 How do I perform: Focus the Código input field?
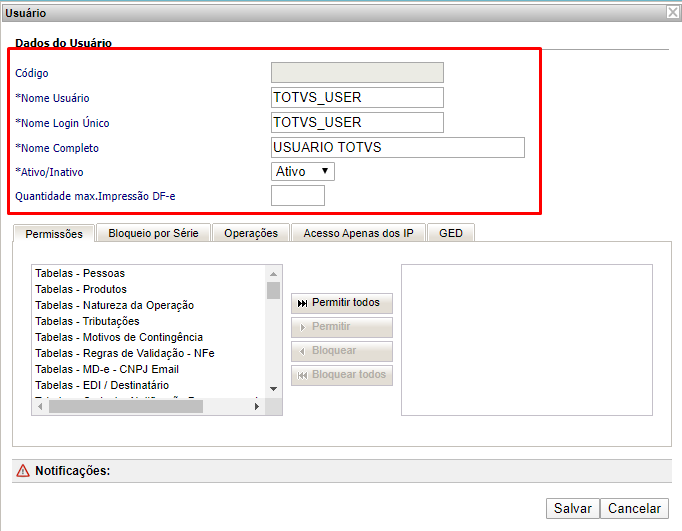(x=357, y=72)
